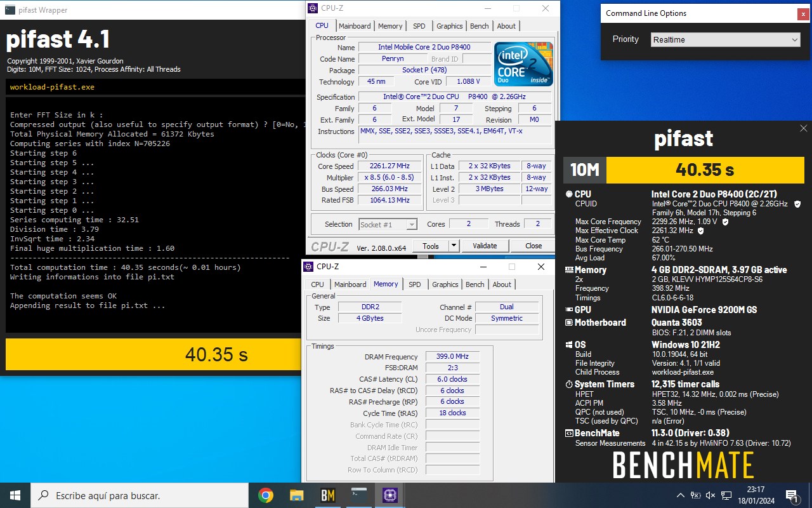Click the Core Speed value 2261.27 MHz
This screenshot has height=508, width=812.
[390, 166]
